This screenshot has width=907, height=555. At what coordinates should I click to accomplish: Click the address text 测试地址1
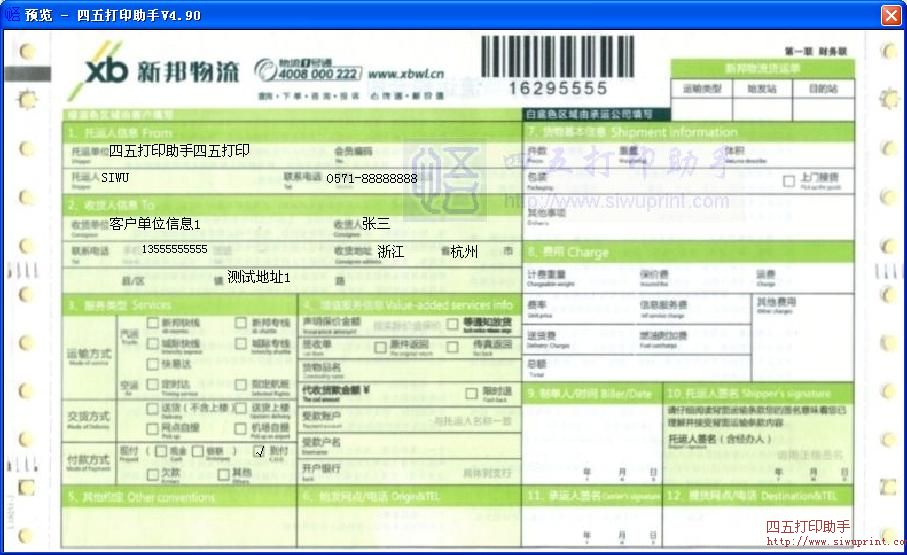click(258, 277)
